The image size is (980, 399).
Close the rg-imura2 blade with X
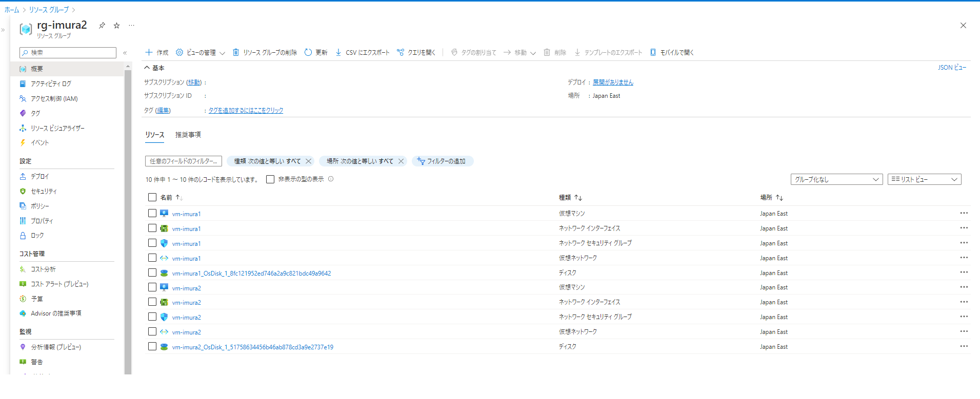coord(963,25)
